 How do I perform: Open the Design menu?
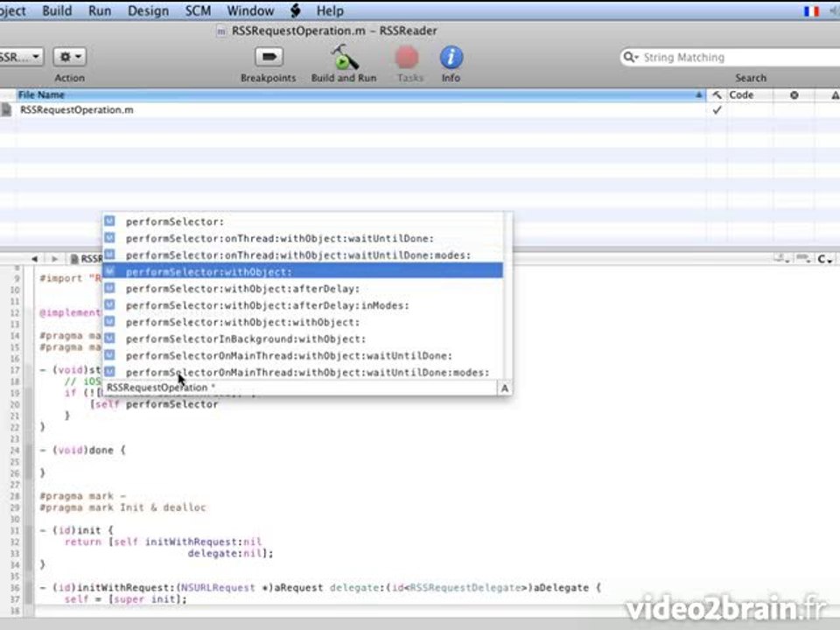(148, 10)
